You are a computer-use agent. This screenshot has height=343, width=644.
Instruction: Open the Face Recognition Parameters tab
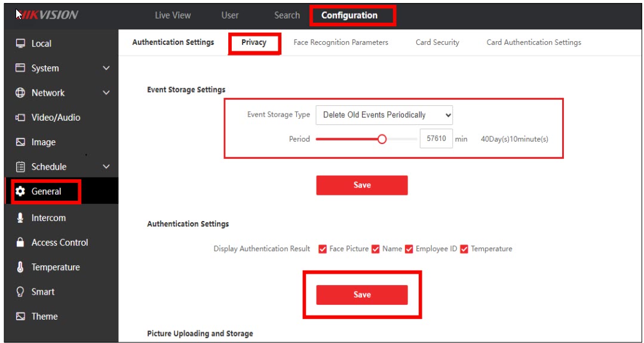pos(341,42)
